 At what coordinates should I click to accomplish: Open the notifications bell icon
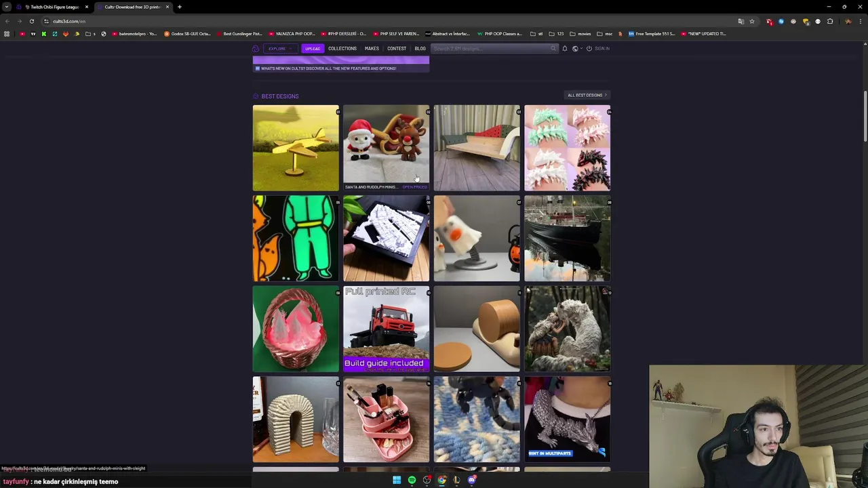point(564,49)
